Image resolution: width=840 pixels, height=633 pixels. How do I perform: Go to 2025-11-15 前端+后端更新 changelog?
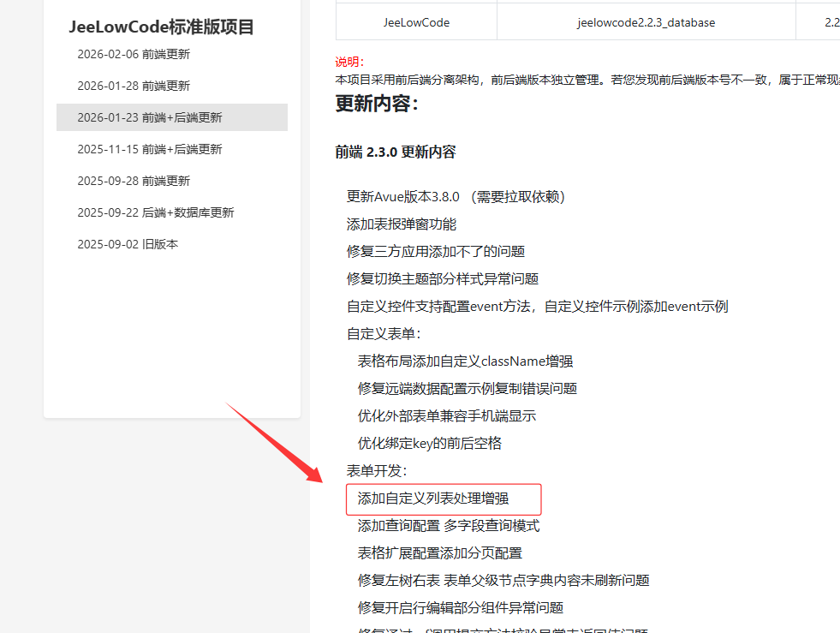pos(149,149)
